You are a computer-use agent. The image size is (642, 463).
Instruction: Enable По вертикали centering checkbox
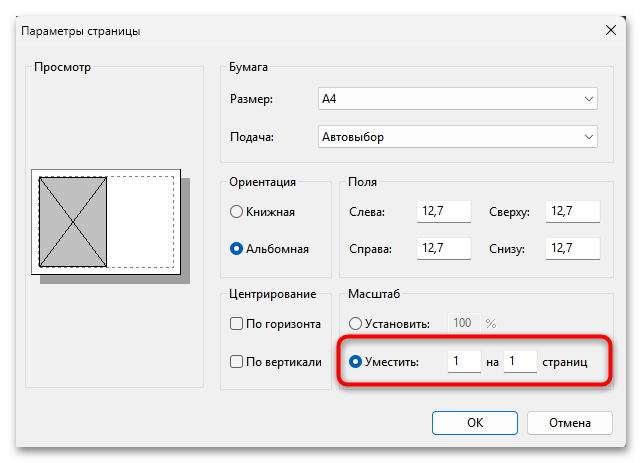tap(237, 361)
